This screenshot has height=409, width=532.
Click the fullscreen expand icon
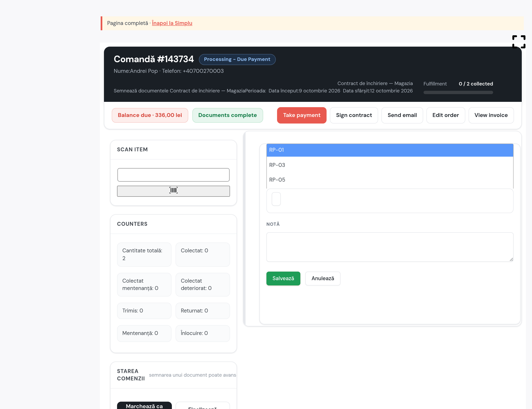pos(519,42)
